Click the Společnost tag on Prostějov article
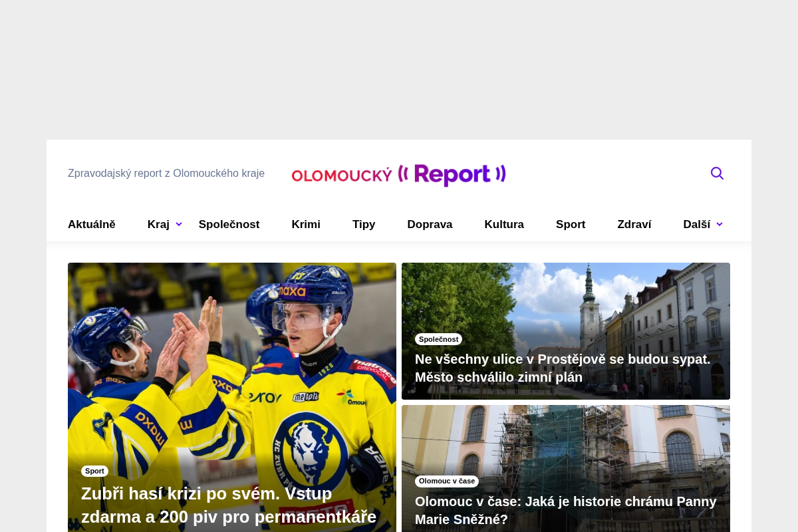Image resolution: width=798 pixels, height=532 pixels. click(x=438, y=339)
